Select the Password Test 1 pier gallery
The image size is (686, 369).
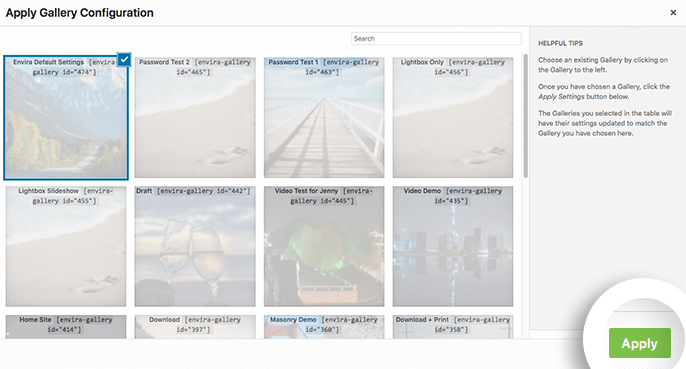click(324, 118)
